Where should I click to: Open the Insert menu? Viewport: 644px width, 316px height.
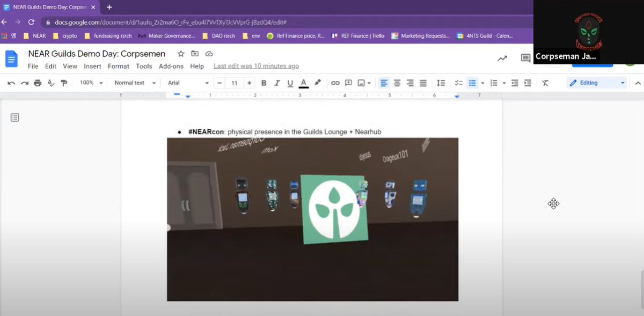[92, 66]
